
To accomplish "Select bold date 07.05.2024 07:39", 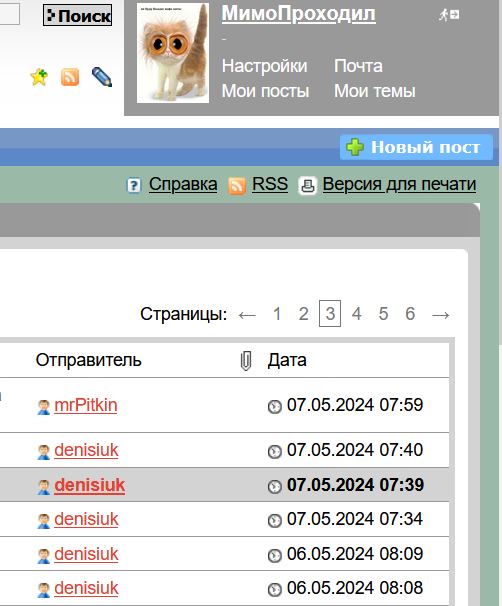I will coord(356,485).
